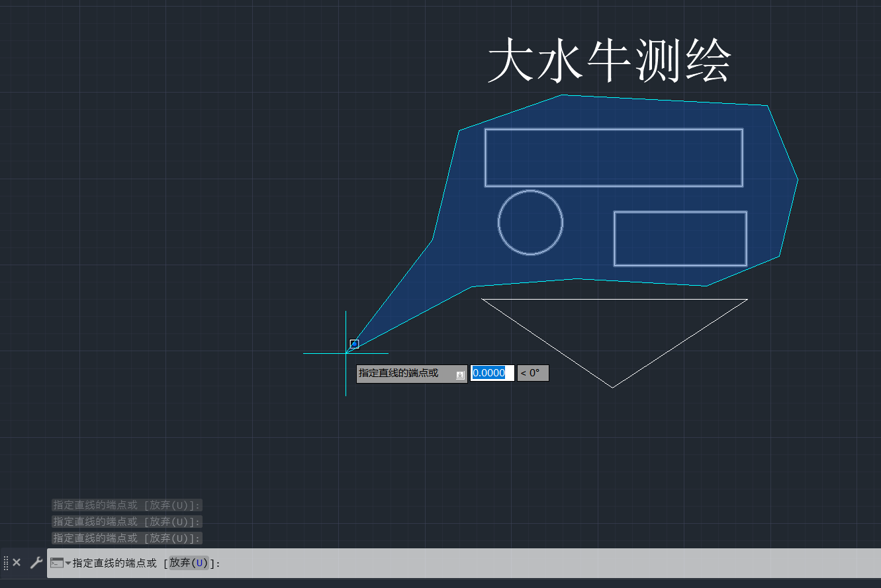This screenshot has height=588, width=881.
Task: Click the X icon to close the command line
Action: pyautogui.click(x=16, y=562)
